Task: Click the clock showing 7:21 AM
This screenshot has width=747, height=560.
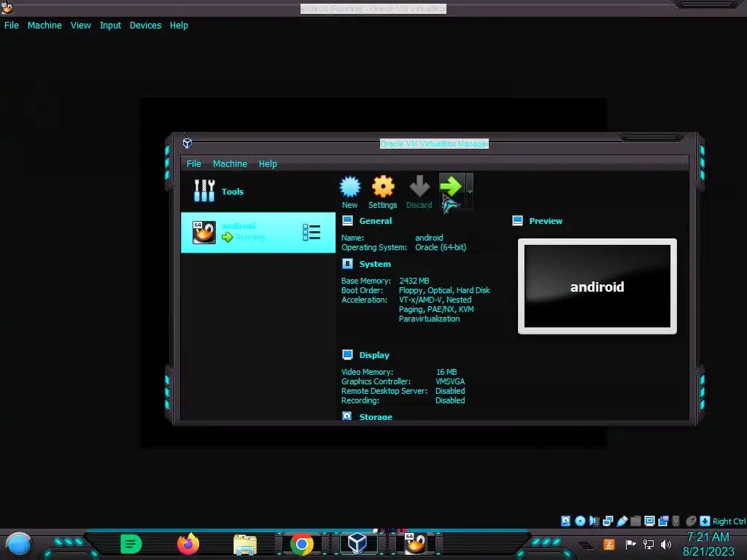Action: pos(708,537)
